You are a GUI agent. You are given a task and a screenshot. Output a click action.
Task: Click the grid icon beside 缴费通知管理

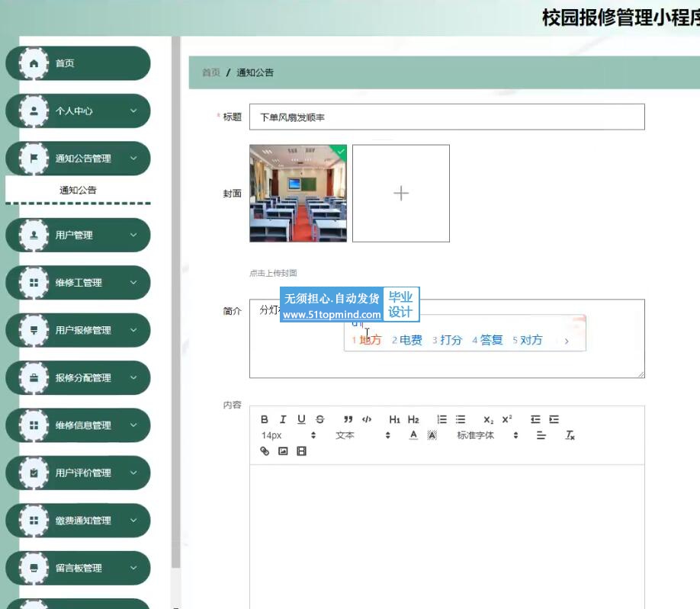34,521
